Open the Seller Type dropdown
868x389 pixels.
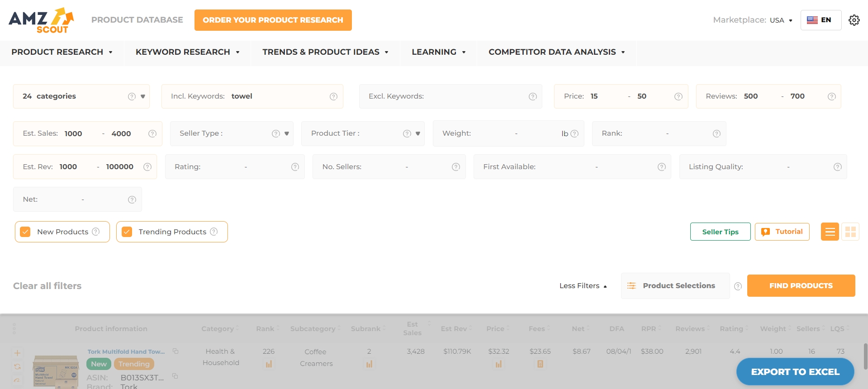[287, 133]
